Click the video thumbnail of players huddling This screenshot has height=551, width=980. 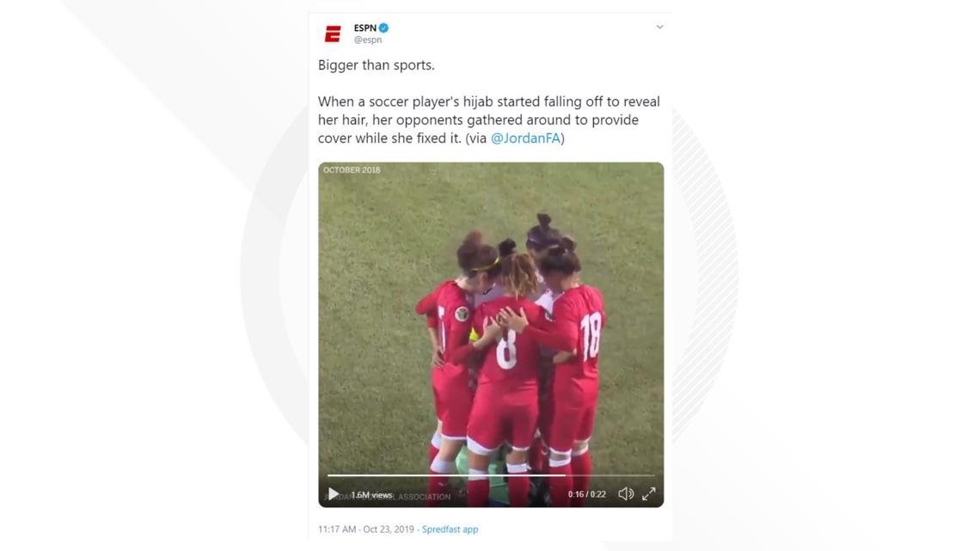(491, 335)
